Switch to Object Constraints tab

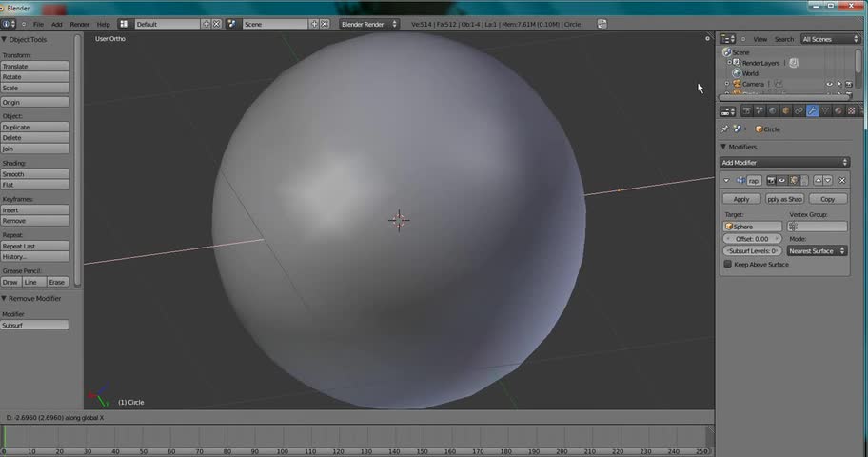(x=799, y=110)
